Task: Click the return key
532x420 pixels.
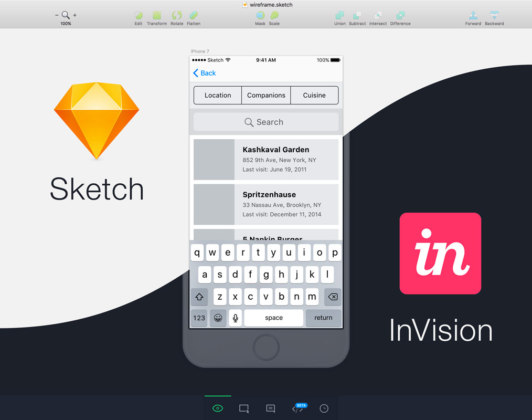Action: click(323, 318)
